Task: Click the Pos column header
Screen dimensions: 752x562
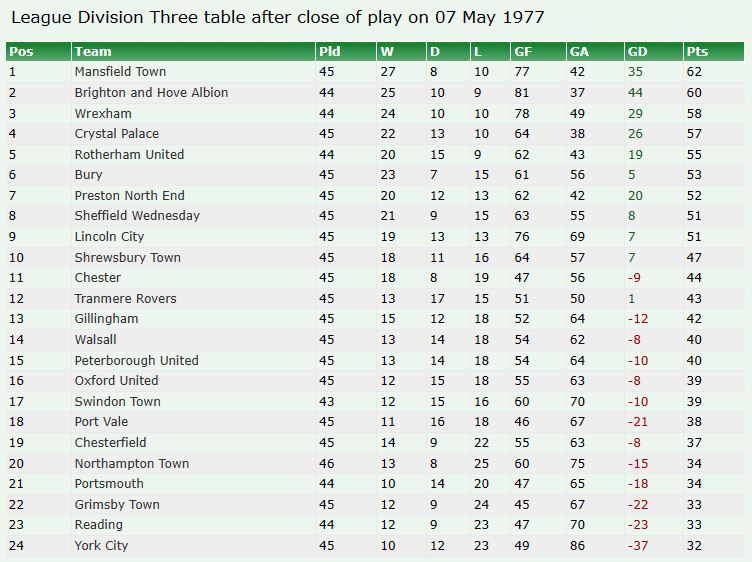Action: click(x=21, y=51)
